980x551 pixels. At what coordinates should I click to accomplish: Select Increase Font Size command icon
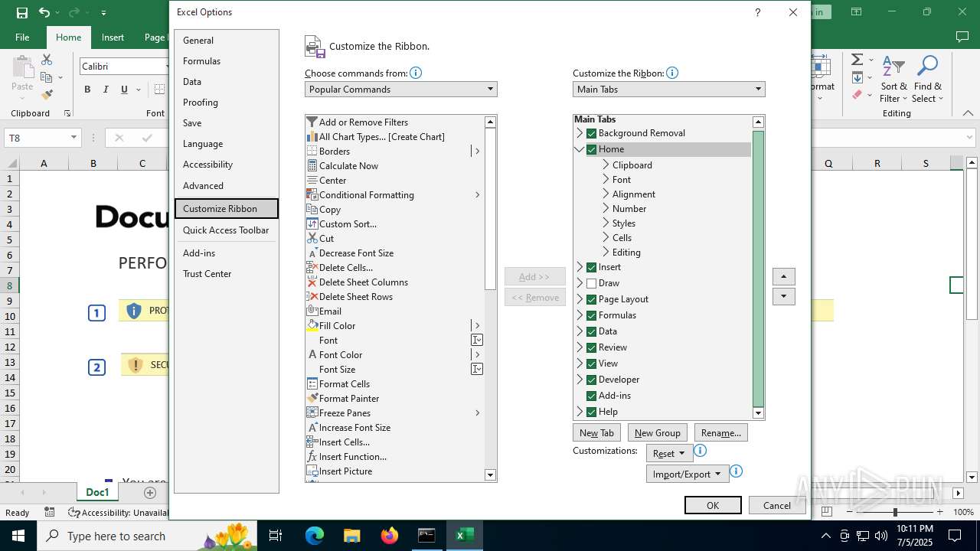tap(312, 427)
